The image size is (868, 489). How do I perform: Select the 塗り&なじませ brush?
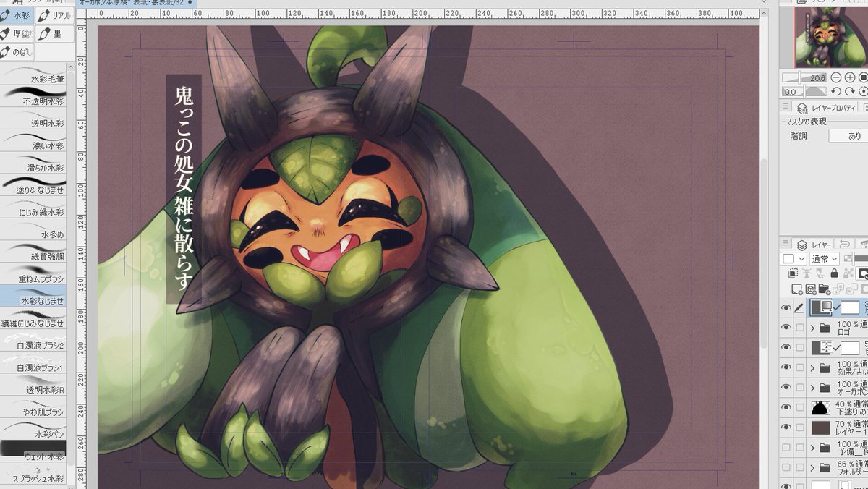(x=33, y=186)
